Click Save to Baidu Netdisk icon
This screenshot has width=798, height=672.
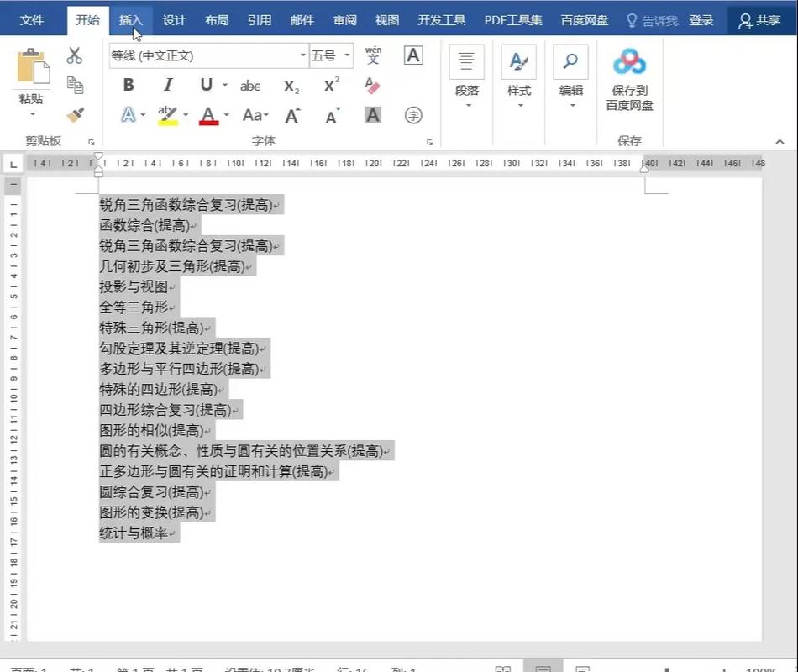pyautogui.click(x=629, y=60)
